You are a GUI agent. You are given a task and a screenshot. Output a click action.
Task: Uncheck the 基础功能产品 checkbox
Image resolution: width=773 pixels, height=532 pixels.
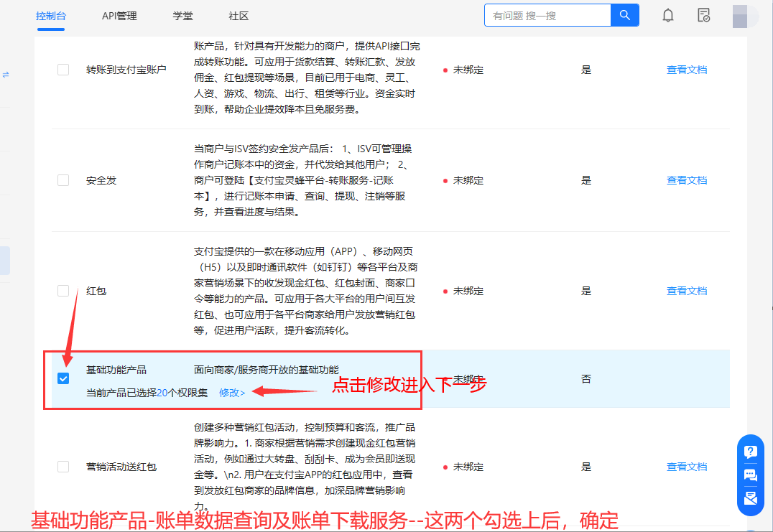click(63, 378)
